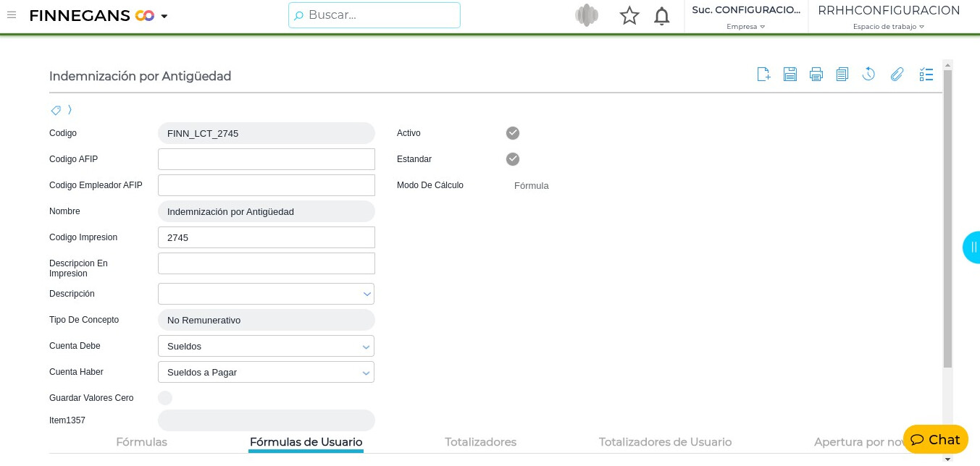Click the print icon
This screenshot has height=466, width=980.
(816, 74)
